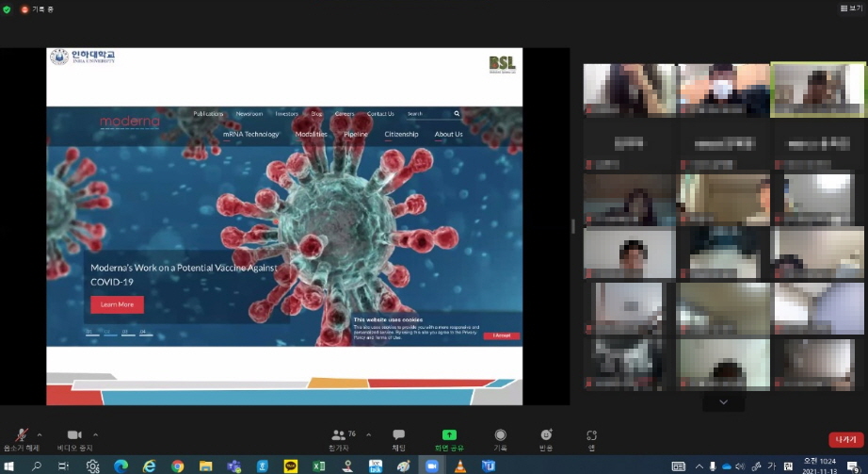This screenshot has height=474, width=868.
Task: Open File Explorer from taskbar
Action: pos(206,466)
